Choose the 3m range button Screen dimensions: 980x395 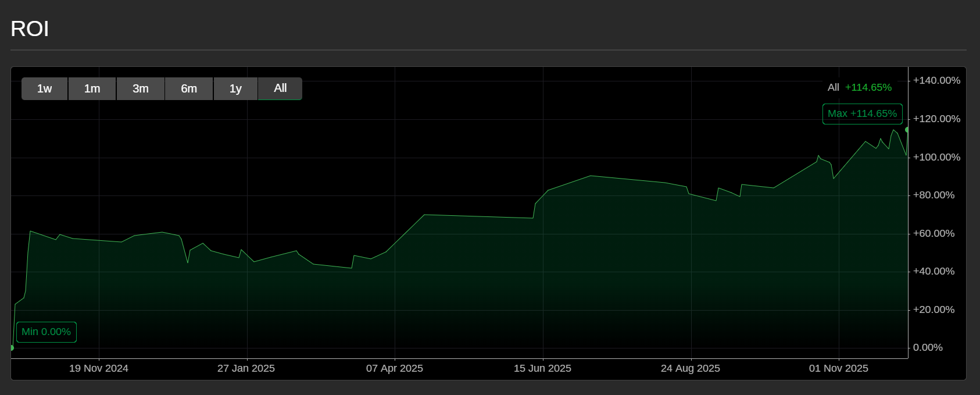coord(140,88)
